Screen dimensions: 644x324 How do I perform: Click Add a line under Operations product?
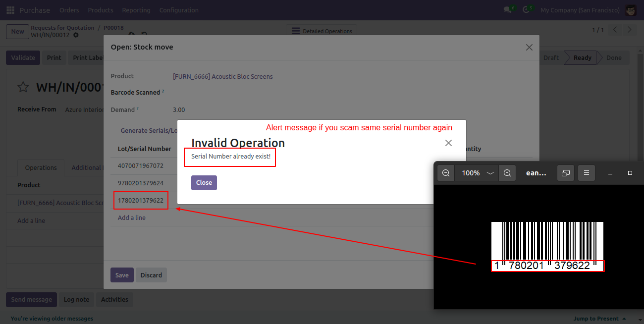click(31, 220)
